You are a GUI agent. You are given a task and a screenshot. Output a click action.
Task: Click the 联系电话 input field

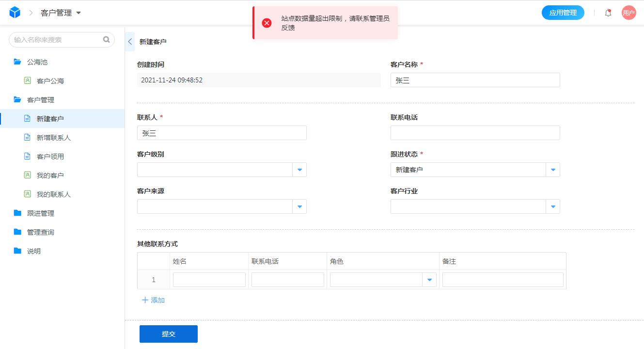(475, 132)
